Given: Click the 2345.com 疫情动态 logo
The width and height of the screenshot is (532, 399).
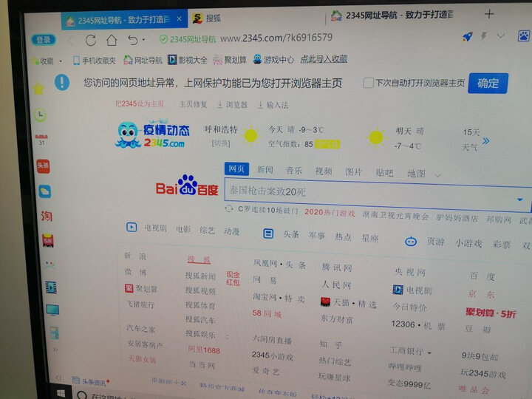Looking at the screenshot, I should coord(152,134).
